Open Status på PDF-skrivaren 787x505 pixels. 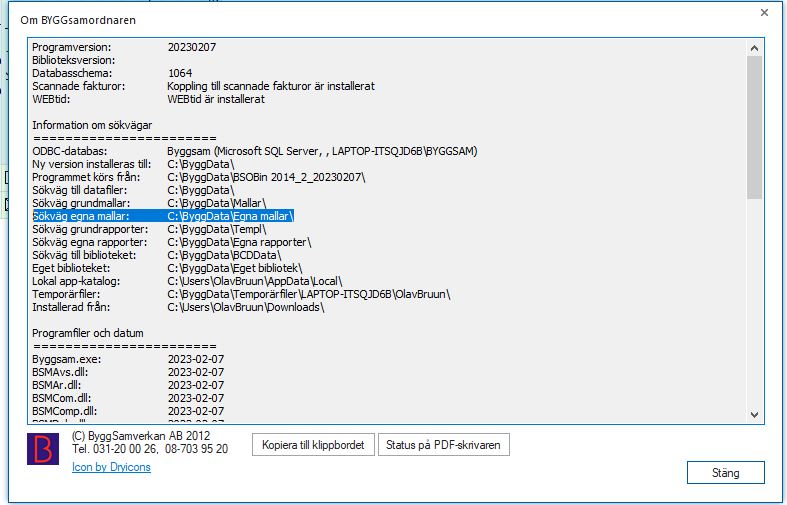[443, 445]
